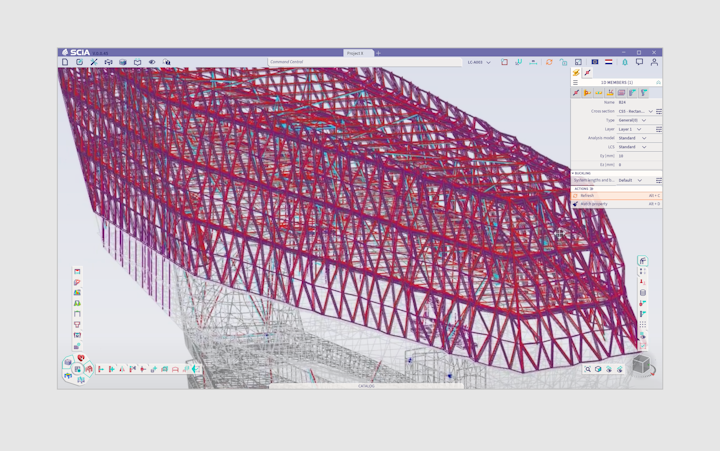Select the European Union flag code icon
The height and width of the screenshot is (451, 720).
[595, 62]
